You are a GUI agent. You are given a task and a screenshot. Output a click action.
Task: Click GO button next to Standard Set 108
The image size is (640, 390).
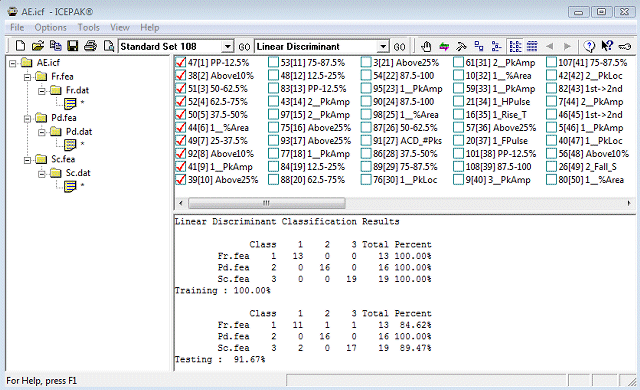(x=244, y=47)
